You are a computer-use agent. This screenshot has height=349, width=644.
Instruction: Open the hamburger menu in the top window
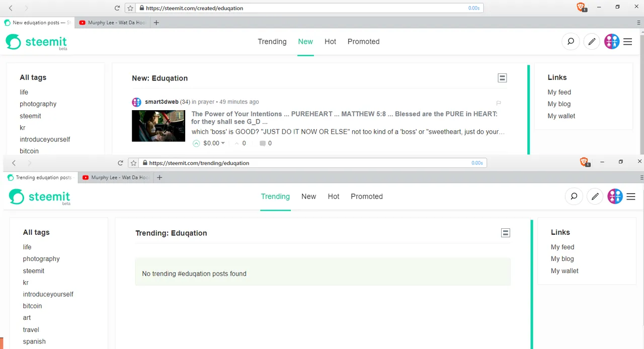click(x=627, y=42)
